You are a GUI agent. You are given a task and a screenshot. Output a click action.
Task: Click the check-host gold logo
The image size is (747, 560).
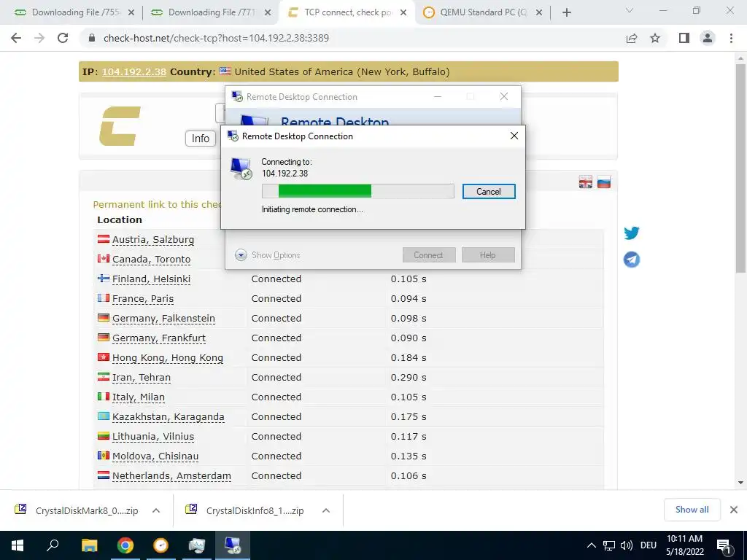[x=120, y=125]
